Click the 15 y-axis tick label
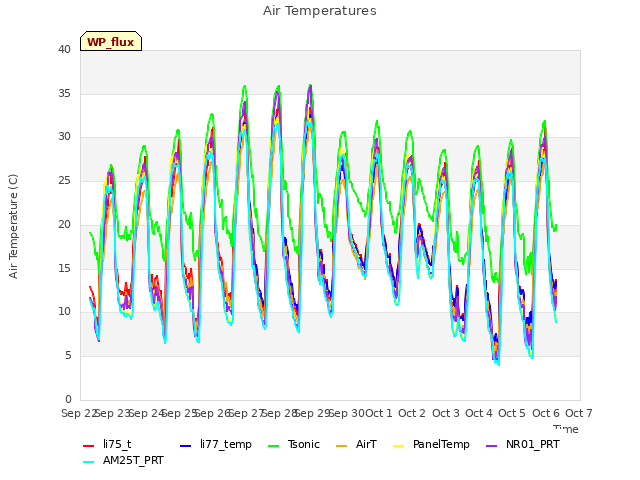 [64, 268]
